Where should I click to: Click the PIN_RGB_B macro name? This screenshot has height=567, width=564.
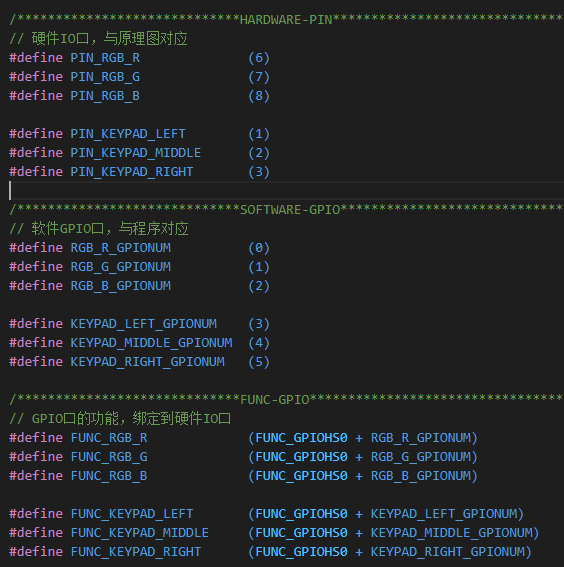point(105,96)
